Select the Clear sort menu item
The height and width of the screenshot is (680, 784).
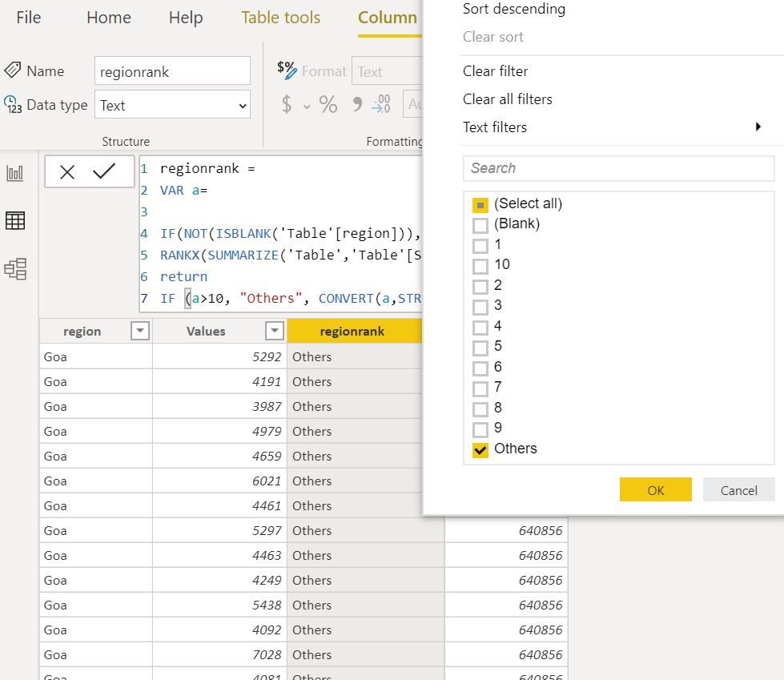(x=493, y=37)
